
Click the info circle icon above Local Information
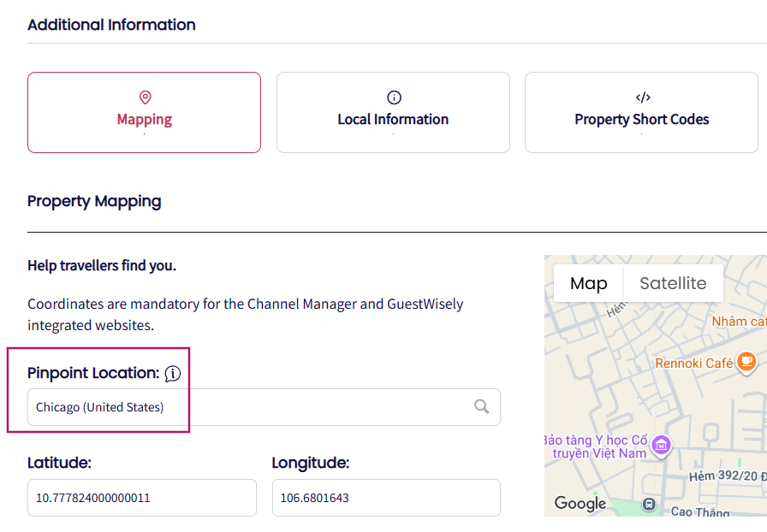coord(394,98)
